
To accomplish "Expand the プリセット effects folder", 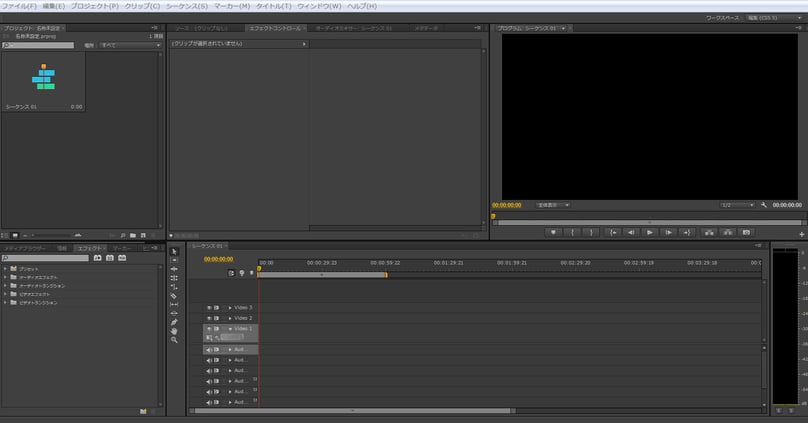I will [6, 269].
